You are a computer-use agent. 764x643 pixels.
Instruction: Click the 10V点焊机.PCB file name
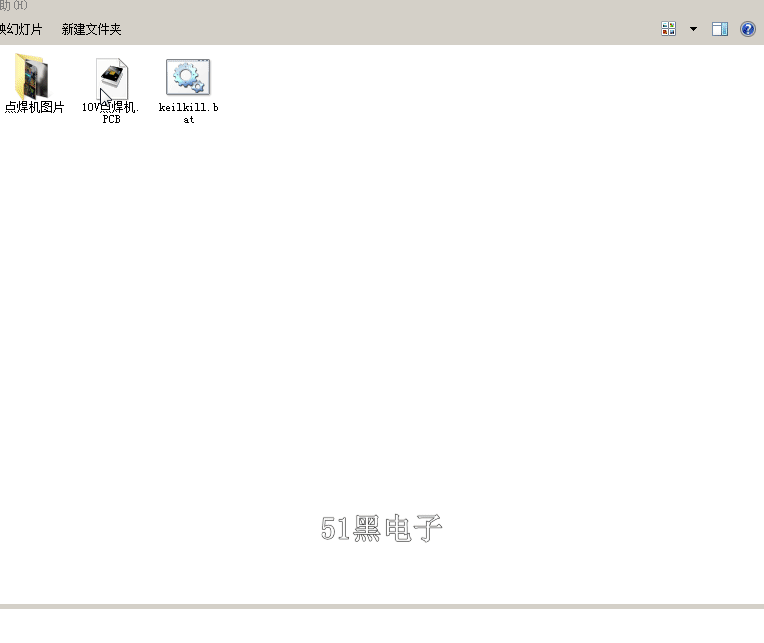pos(111,113)
